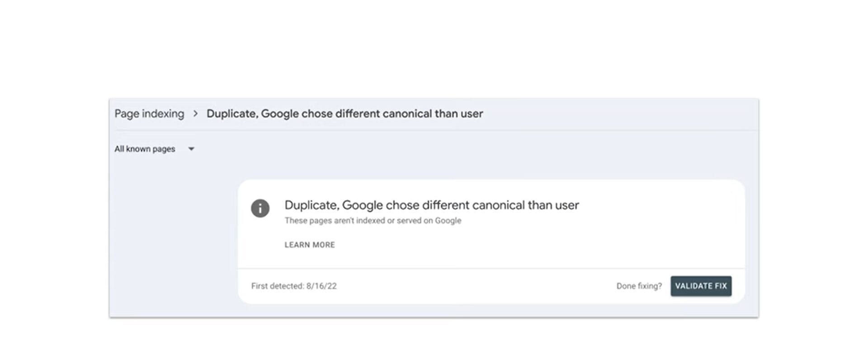Click the breadcrumb title about duplicate canonical
Screen dimensions: 868x345
pos(344,114)
